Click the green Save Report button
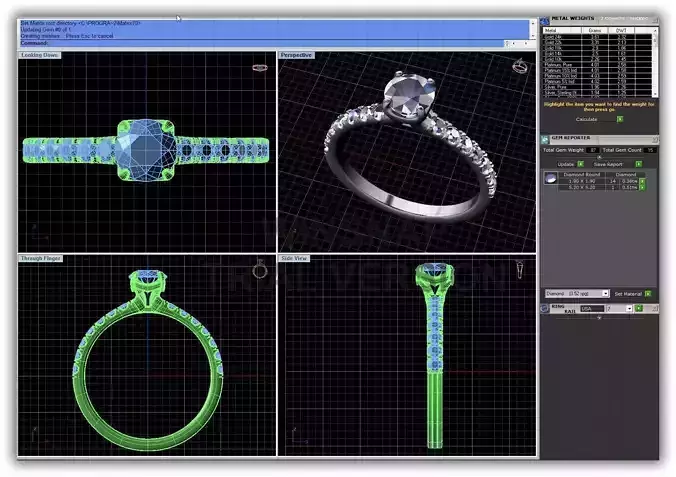The height and width of the screenshot is (477, 676). tap(638, 164)
